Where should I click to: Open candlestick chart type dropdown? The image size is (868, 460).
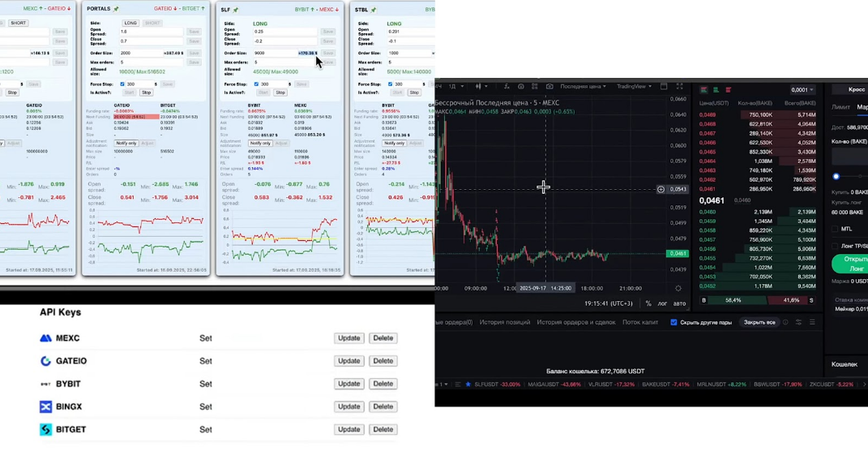pyautogui.click(x=481, y=87)
